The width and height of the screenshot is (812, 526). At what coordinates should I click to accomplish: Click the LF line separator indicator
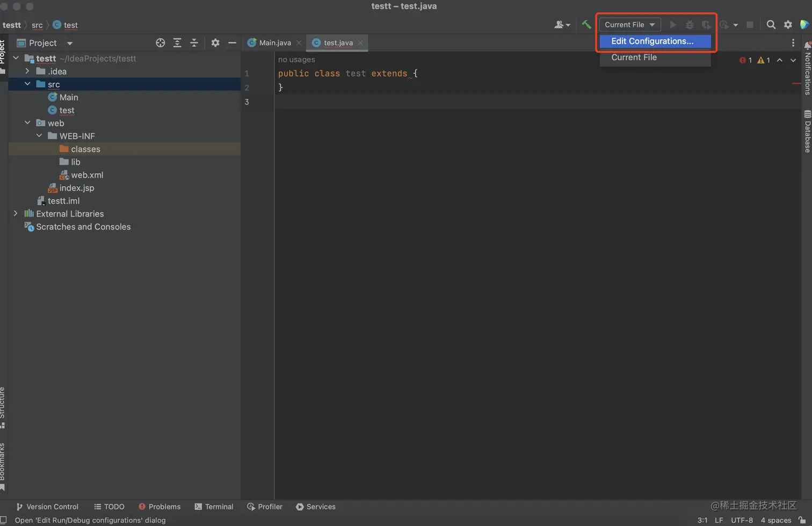click(719, 520)
